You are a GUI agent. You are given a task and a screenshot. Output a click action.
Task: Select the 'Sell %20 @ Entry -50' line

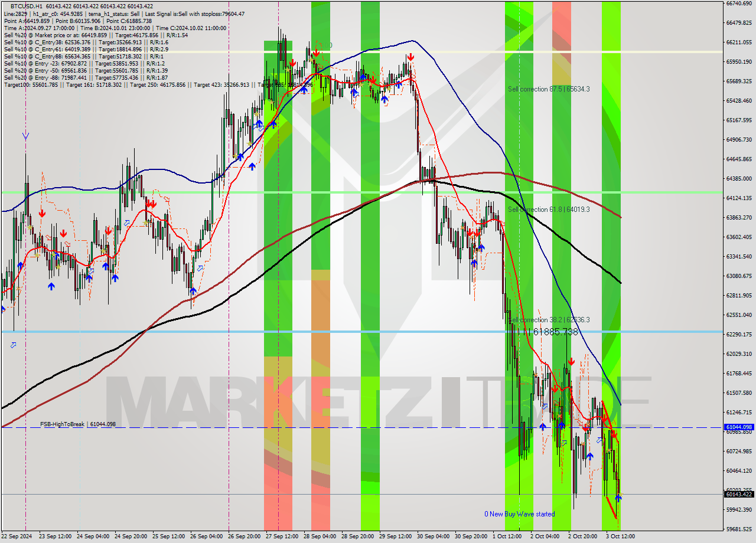[x=86, y=70]
